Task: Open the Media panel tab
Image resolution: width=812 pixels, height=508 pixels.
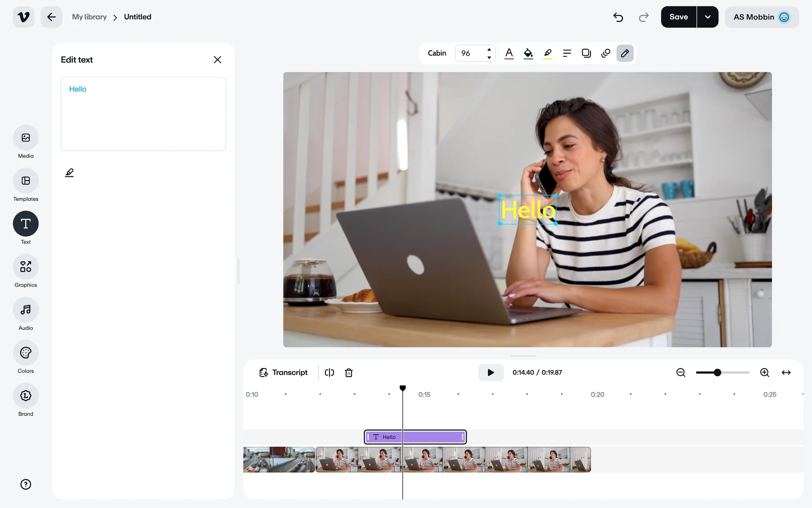Action: point(26,138)
